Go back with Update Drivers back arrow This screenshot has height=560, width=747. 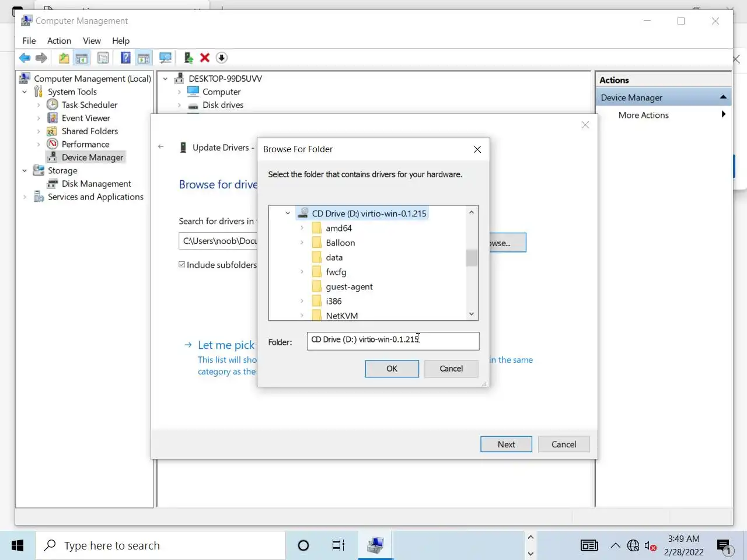coord(161,147)
